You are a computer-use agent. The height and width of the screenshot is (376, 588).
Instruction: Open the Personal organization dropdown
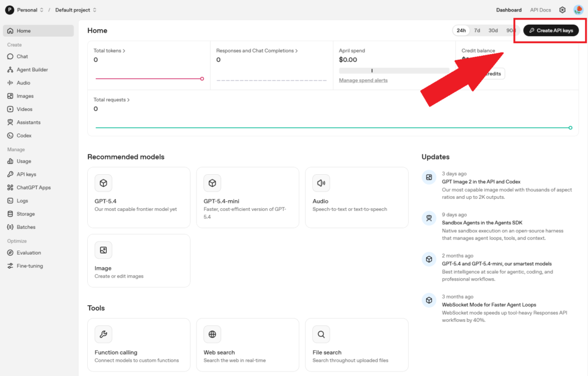(24, 10)
